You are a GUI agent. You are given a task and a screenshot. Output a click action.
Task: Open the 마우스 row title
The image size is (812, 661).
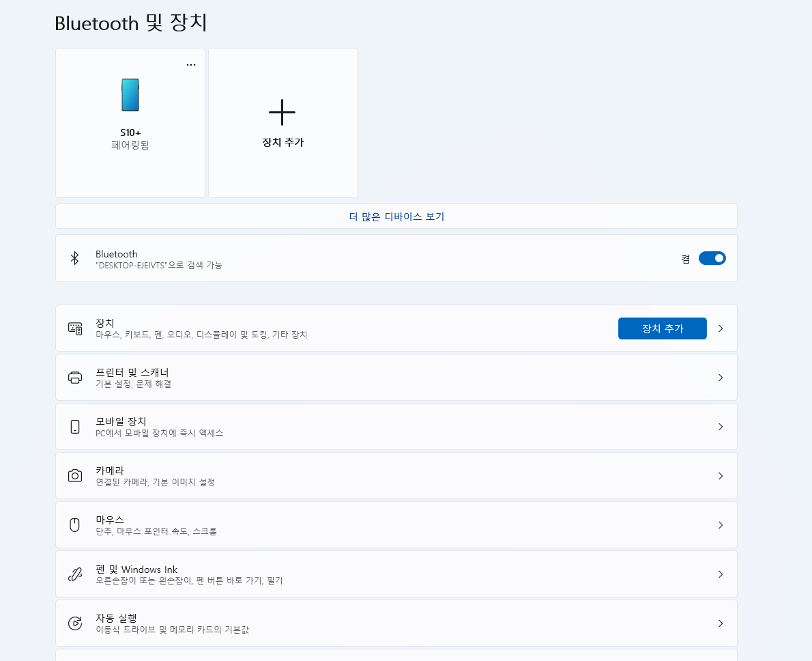110,520
